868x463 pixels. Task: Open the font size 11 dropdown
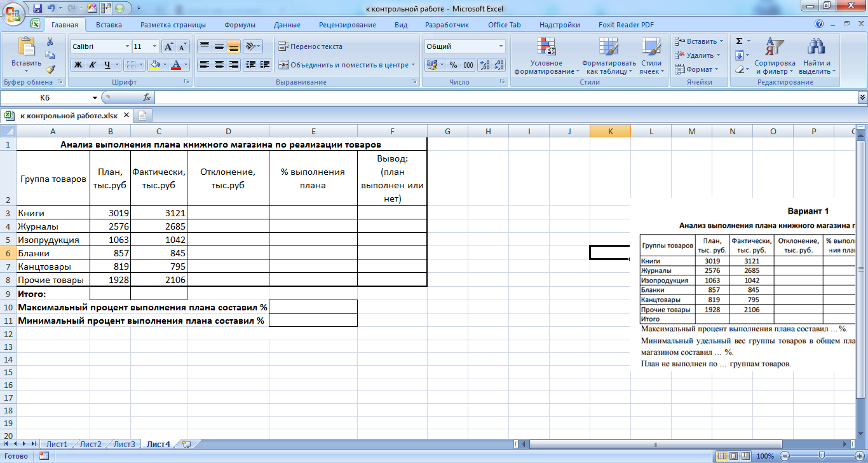pyautogui.click(x=154, y=46)
